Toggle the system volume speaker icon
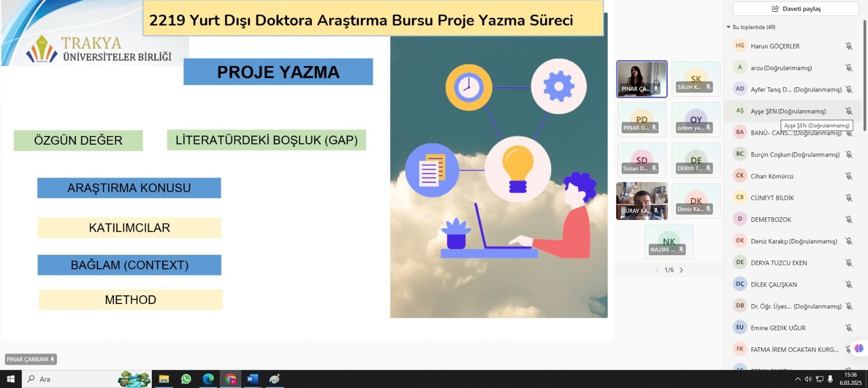Screen dimensions: 868x388 808,379
